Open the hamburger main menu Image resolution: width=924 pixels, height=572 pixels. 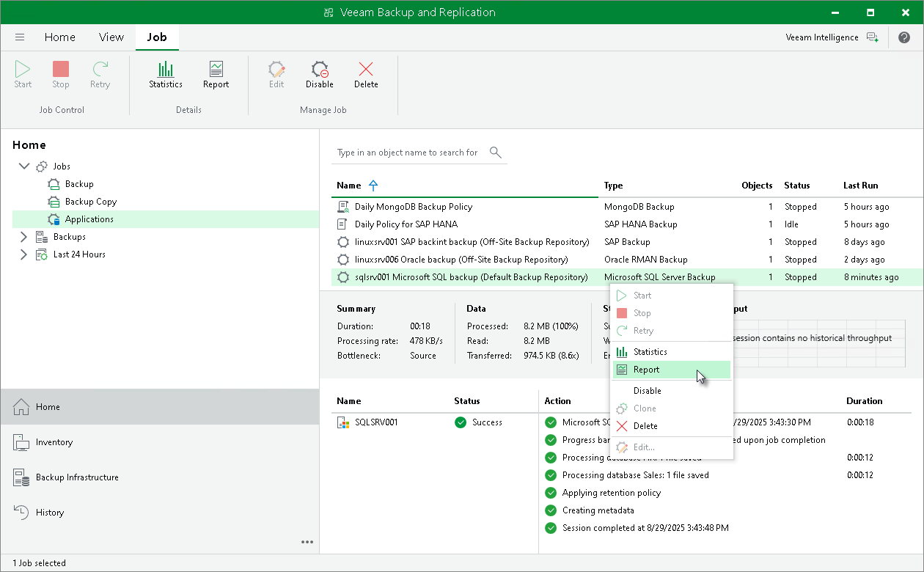[x=20, y=37]
